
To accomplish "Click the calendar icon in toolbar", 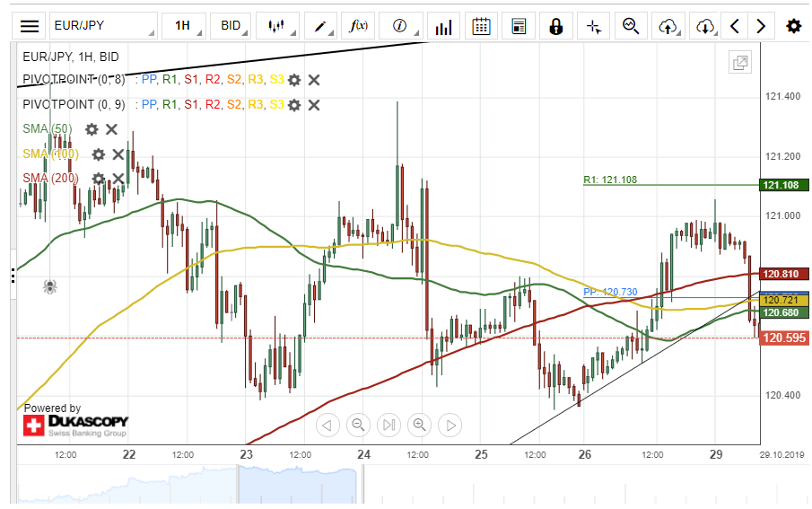I will point(481,26).
